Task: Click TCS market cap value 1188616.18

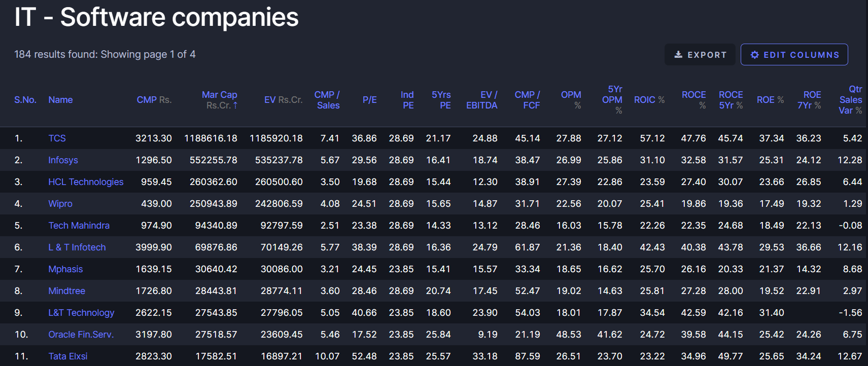Action: [x=211, y=138]
